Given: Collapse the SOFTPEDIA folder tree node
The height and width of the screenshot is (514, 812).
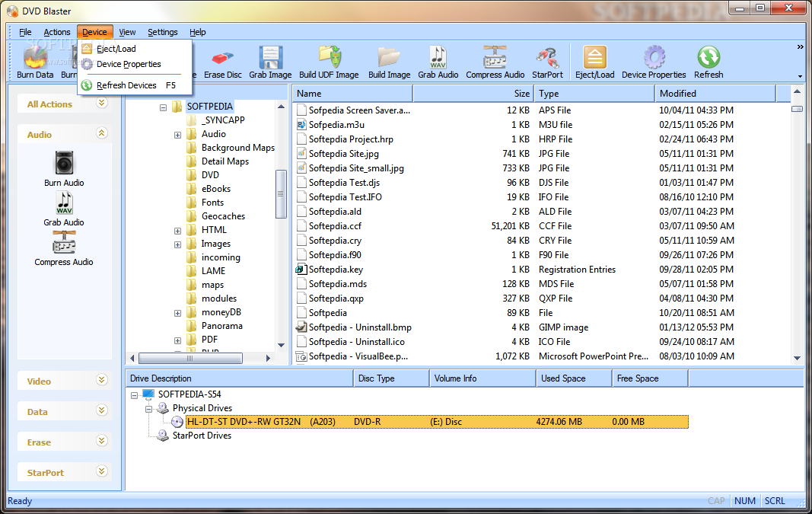Looking at the screenshot, I should click(x=163, y=108).
